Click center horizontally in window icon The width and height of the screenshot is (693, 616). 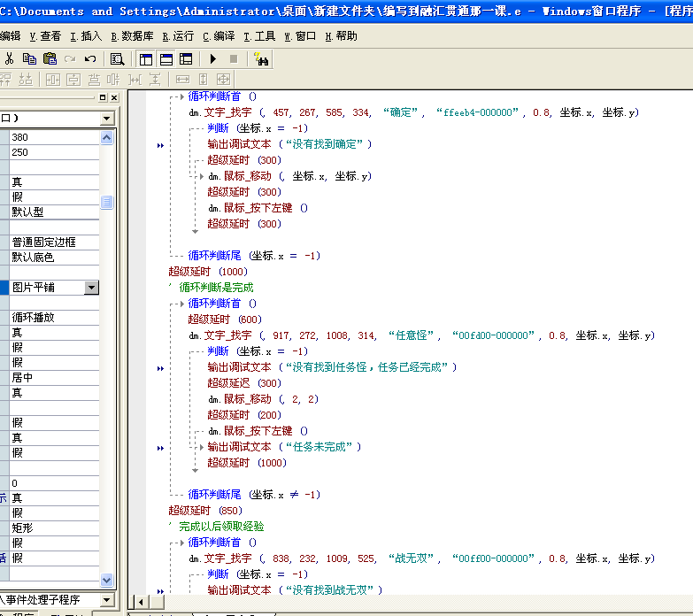point(53,80)
